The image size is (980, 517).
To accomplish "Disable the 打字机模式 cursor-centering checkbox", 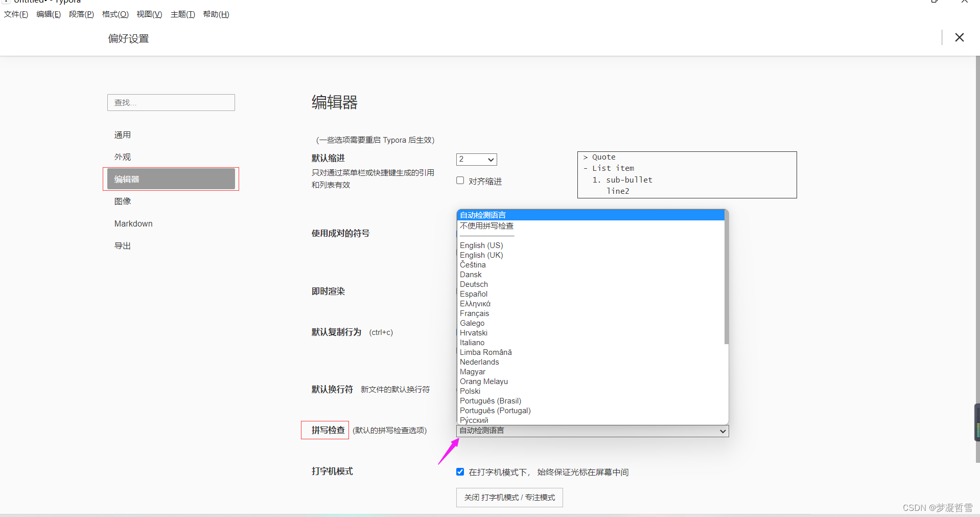I will pos(460,471).
